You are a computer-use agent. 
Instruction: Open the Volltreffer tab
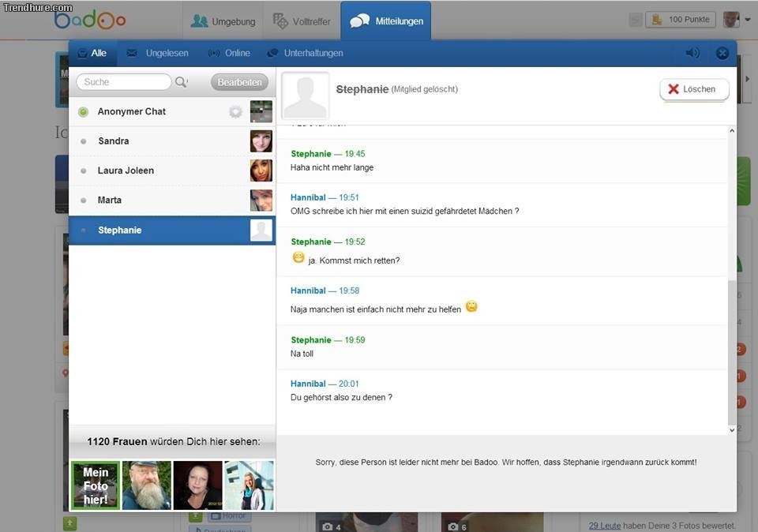coord(301,21)
